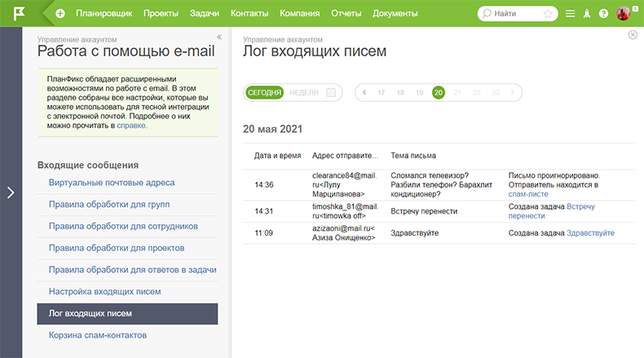
Task: Select the НЕДЕЛЯ filter
Action: [x=304, y=92]
